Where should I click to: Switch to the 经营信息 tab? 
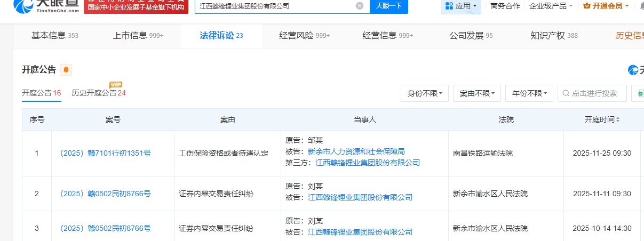[x=388, y=36]
